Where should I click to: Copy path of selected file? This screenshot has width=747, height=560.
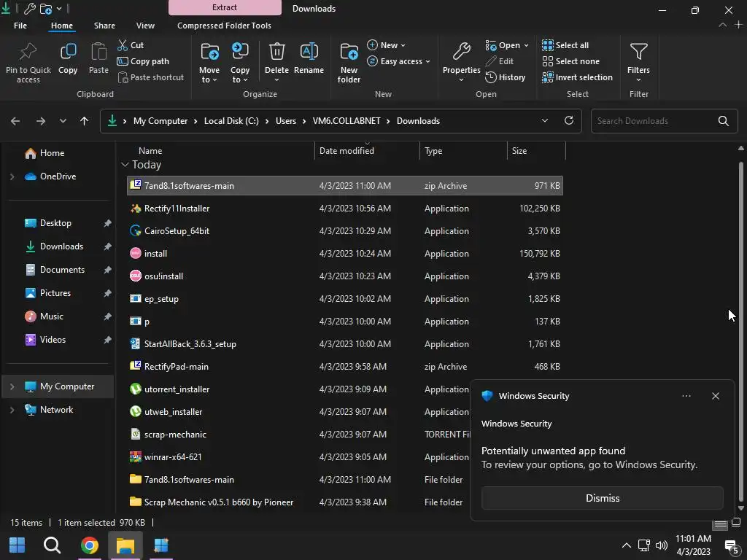tap(143, 61)
